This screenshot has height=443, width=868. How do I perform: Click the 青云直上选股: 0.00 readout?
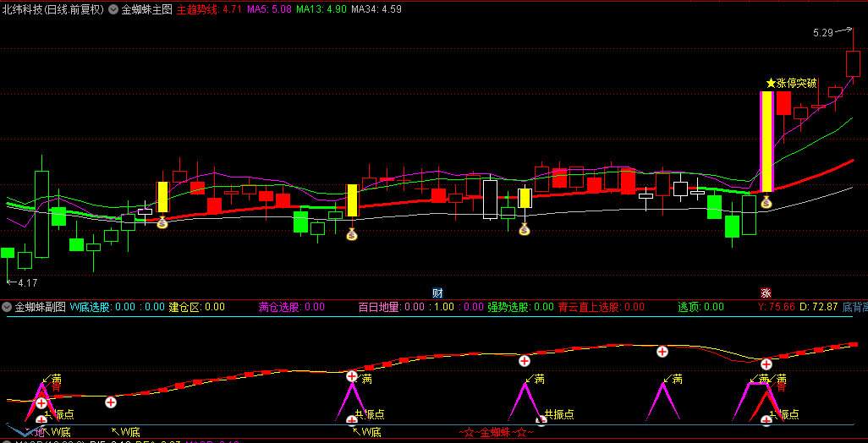[602, 306]
